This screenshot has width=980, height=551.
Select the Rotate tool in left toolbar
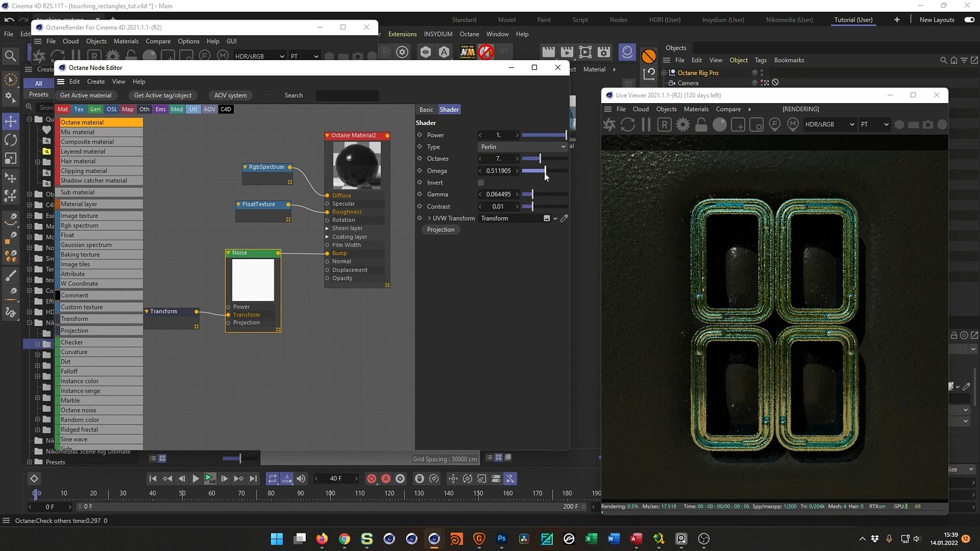pyautogui.click(x=10, y=140)
